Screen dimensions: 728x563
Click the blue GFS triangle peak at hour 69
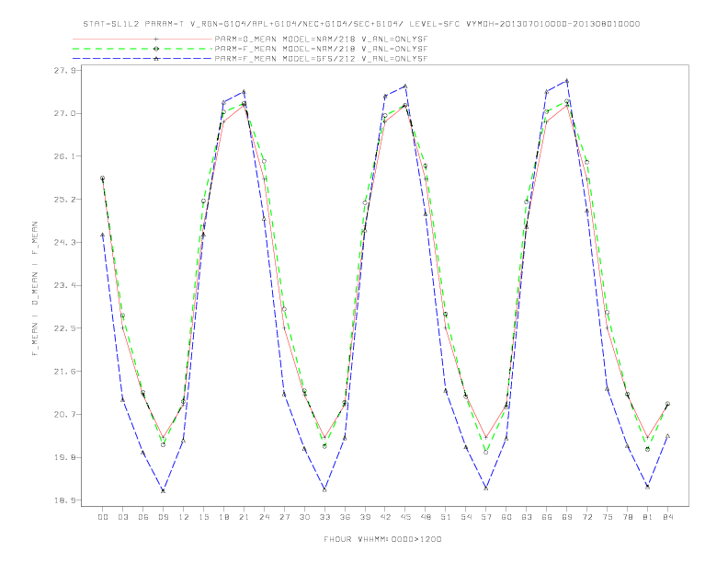pos(567,81)
